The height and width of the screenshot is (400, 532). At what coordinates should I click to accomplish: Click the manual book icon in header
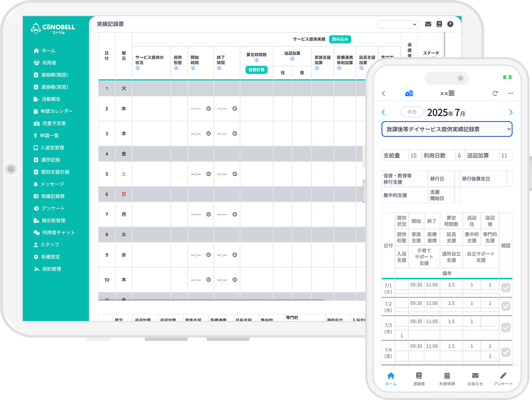coord(439,24)
